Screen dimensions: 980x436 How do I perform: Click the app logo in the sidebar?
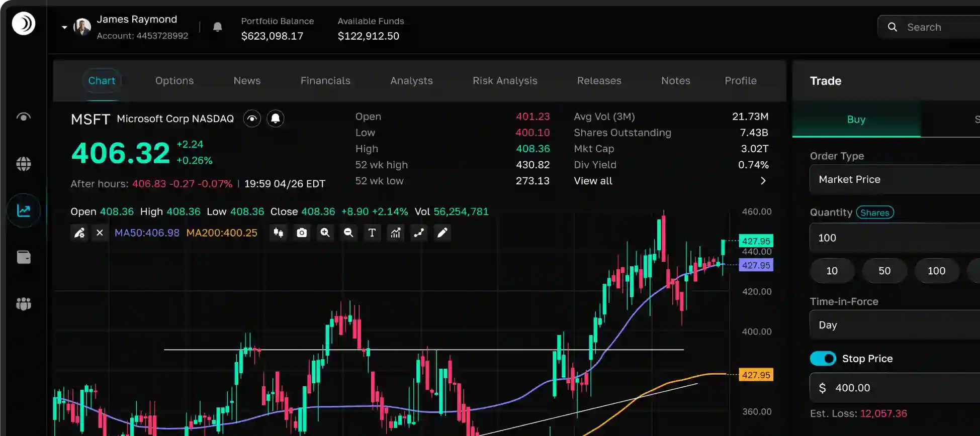click(x=24, y=23)
